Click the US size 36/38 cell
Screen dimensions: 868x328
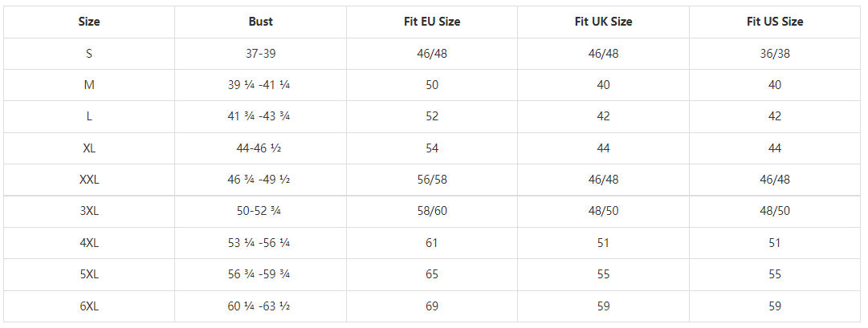774,54
